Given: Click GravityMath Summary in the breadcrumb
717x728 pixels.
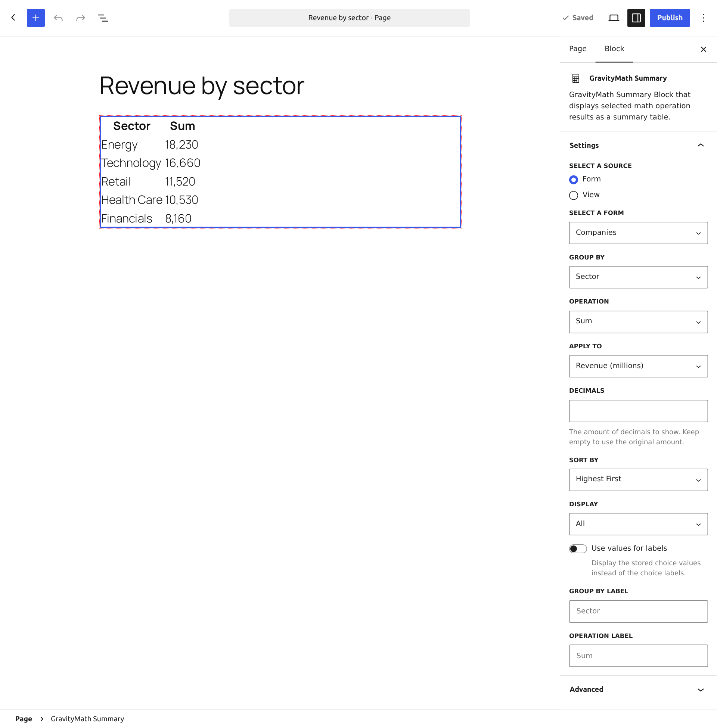Looking at the screenshot, I should (87, 719).
